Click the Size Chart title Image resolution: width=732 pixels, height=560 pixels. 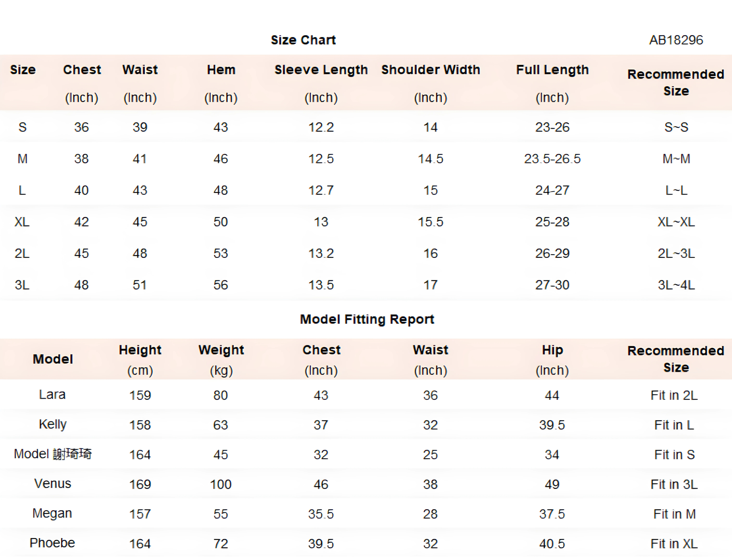pyautogui.click(x=303, y=40)
